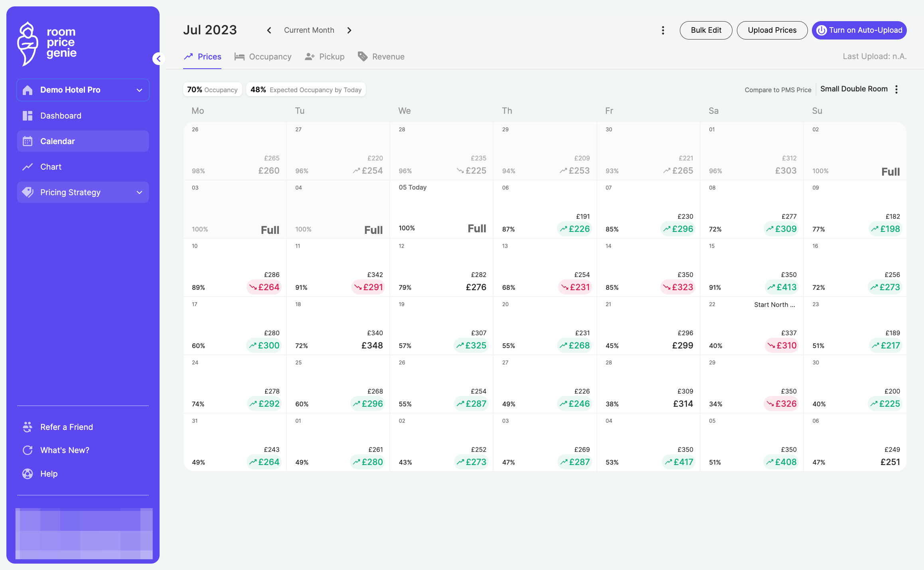This screenshot has width=924, height=570.
Task: Switch to the Occupancy tab
Action: coord(263,57)
